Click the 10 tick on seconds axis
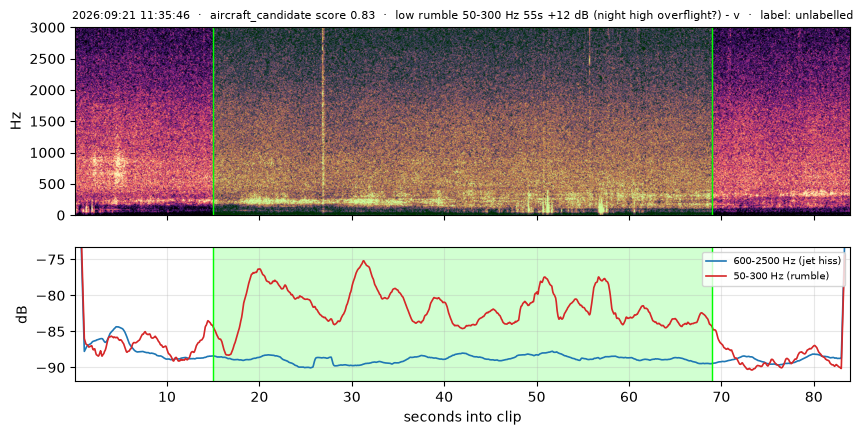The height and width of the screenshot is (435, 863). click(x=167, y=396)
